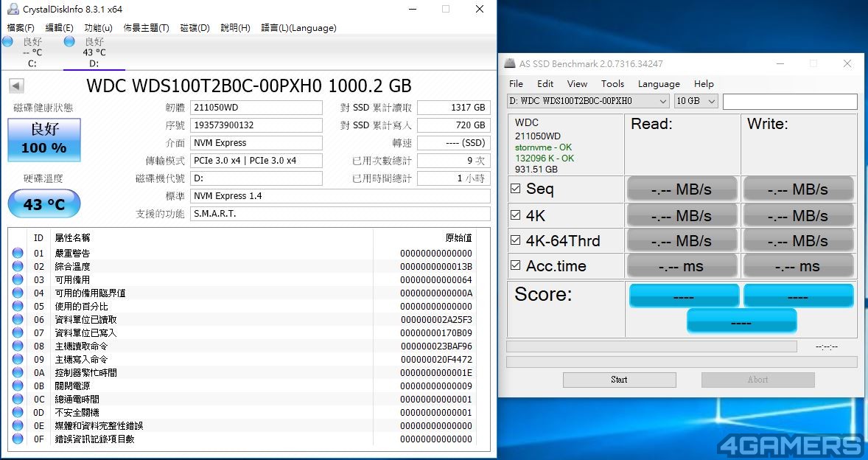Click status orb for attribute 05 使用的百分比
Image resolution: width=868 pixels, height=460 pixels.
(x=18, y=306)
